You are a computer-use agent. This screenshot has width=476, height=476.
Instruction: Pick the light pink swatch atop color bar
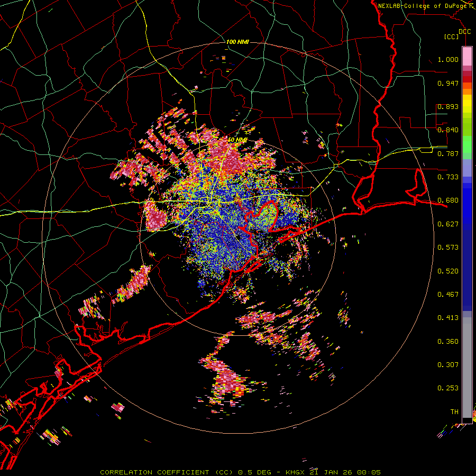[x=467, y=56]
